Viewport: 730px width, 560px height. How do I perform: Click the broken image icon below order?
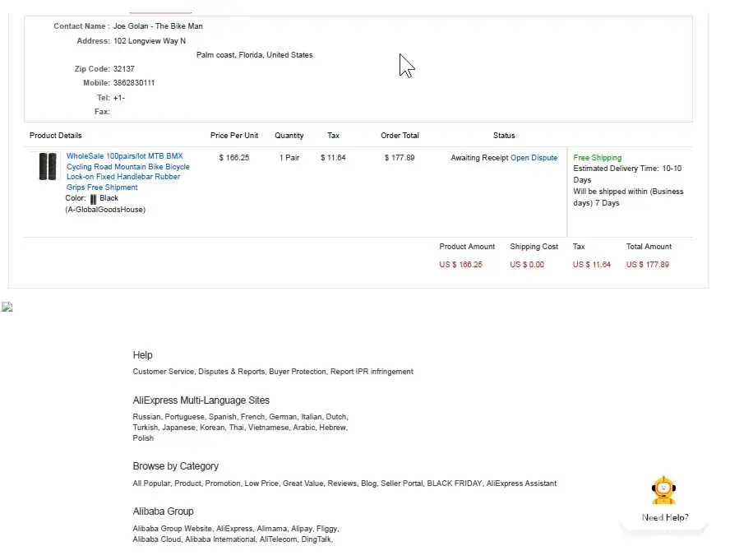[x=7, y=308]
